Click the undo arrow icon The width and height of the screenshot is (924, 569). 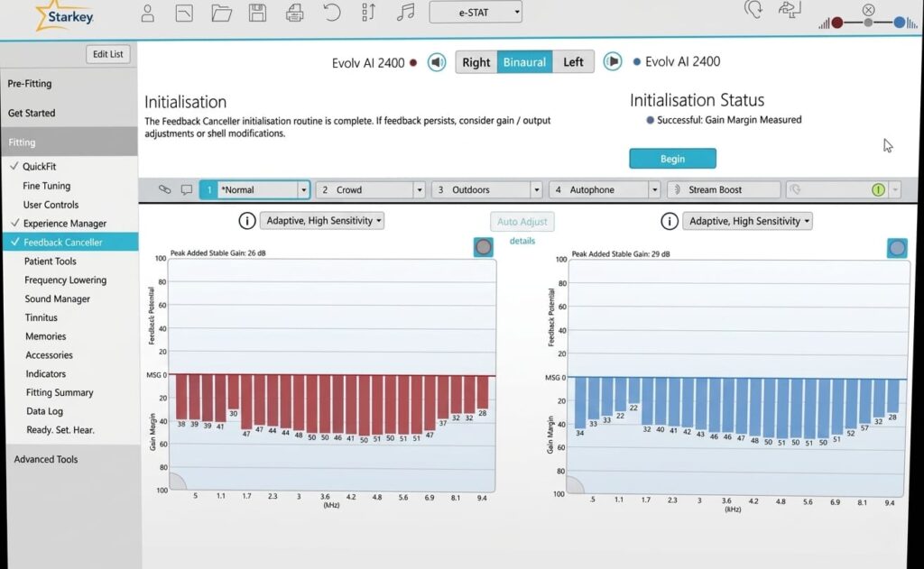331,13
